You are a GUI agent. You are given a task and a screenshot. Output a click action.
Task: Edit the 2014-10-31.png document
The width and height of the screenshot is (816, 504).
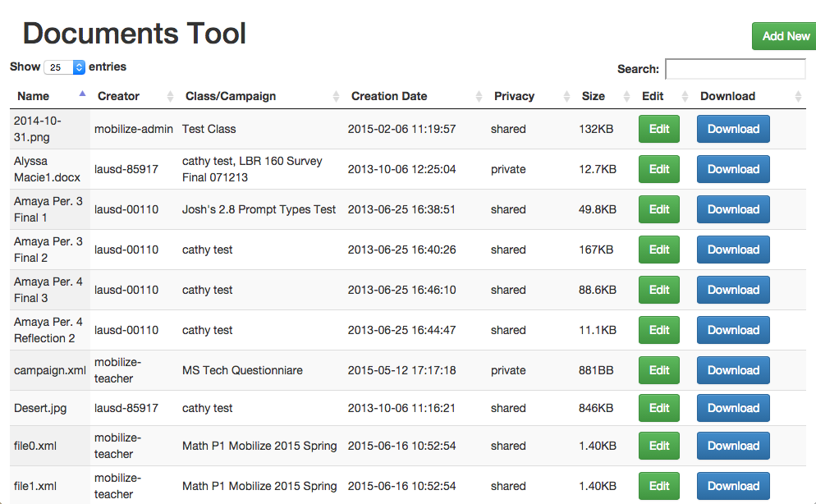[659, 129]
